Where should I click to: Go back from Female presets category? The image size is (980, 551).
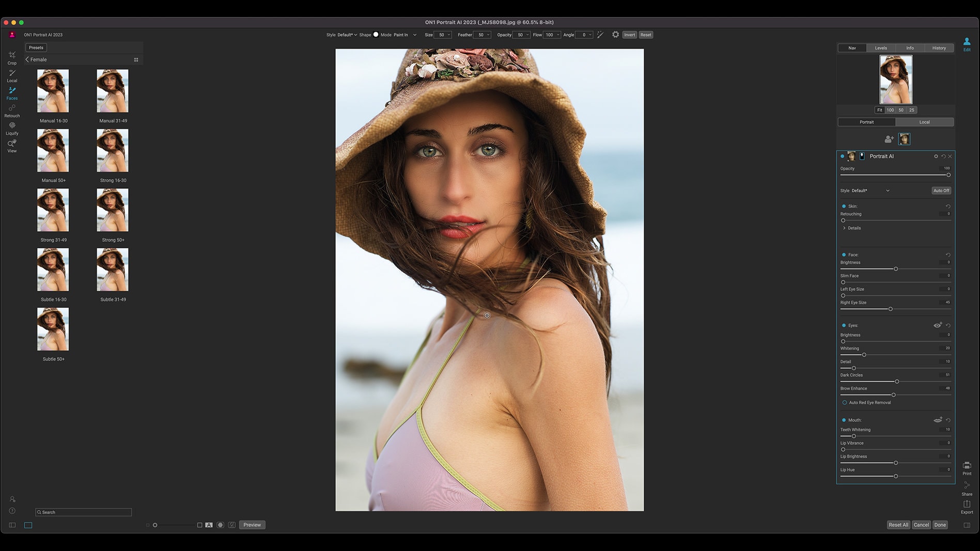click(27, 59)
